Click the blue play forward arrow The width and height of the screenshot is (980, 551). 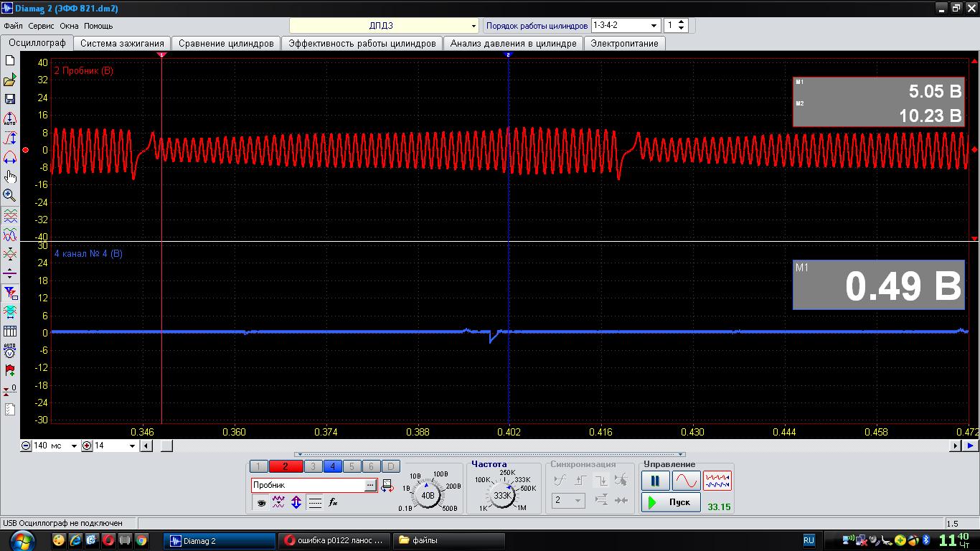[970, 446]
